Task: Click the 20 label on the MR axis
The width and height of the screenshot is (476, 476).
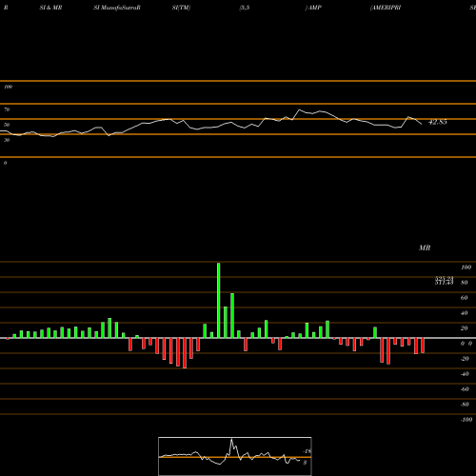Action: click(x=465, y=328)
